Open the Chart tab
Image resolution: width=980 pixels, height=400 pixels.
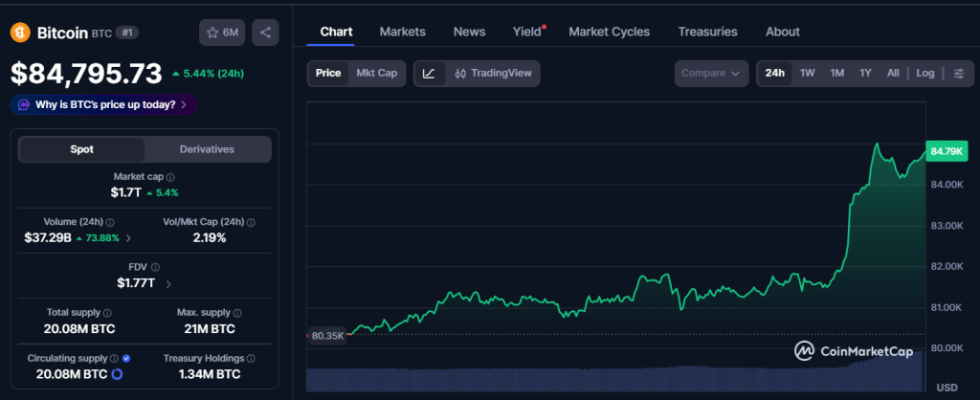point(336,32)
